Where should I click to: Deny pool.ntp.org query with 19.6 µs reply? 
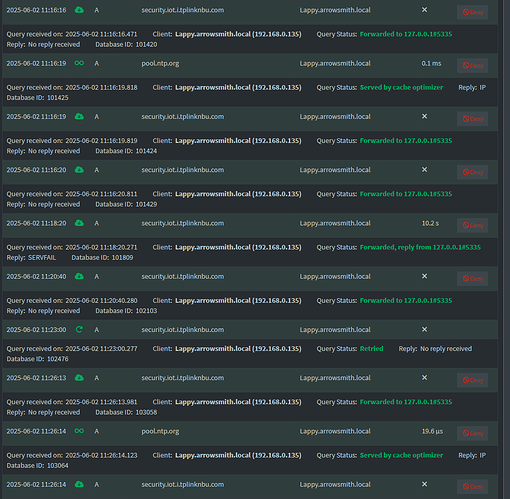(472, 433)
